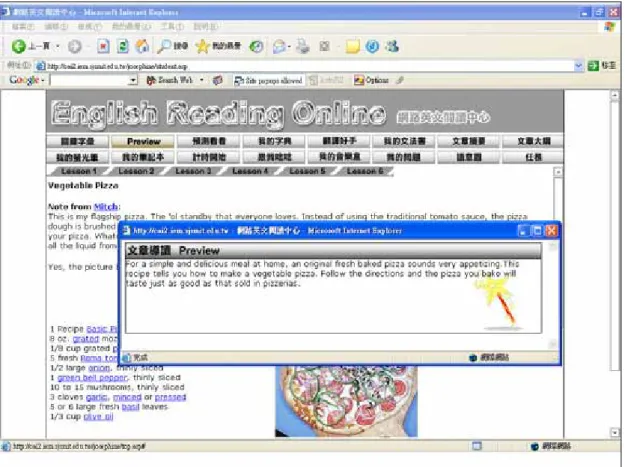Open the Back button history dropdown arrow
Image resolution: width=625 pixels, height=467 pixels.
pos(58,47)
